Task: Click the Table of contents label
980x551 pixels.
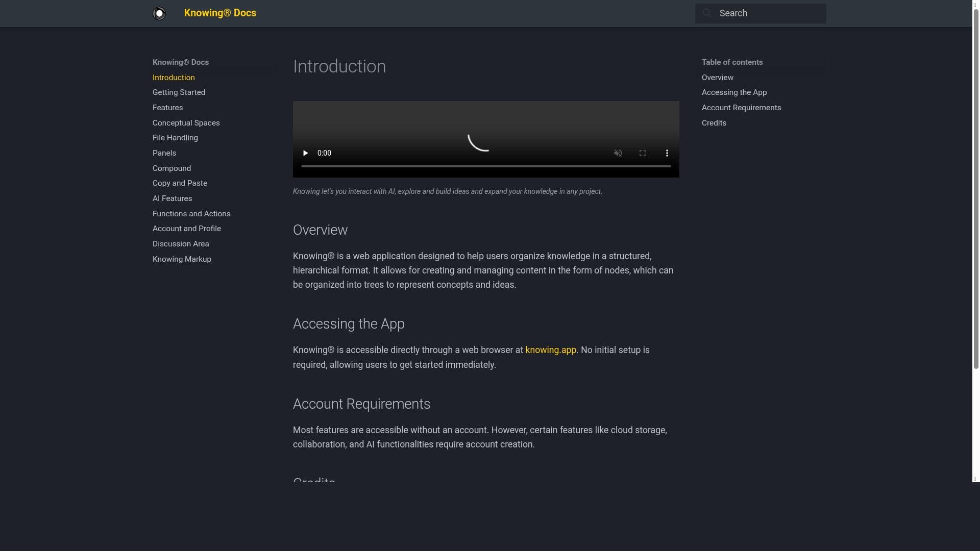Action: pos(732,62)
